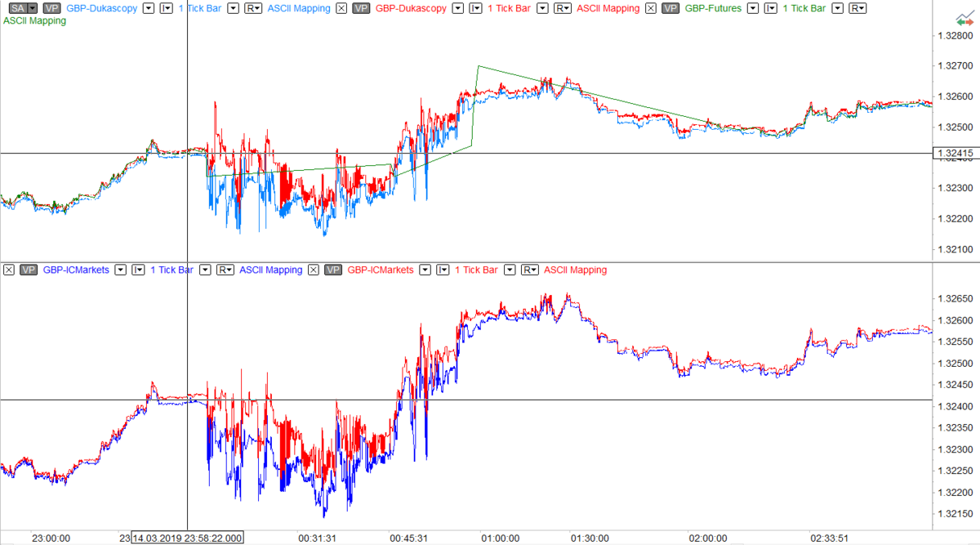Image resolution: width=980 pixels, height=545 pixels.
Task: Open symbol dropdown after green GBP-Futures
Action: click(754, 8)
